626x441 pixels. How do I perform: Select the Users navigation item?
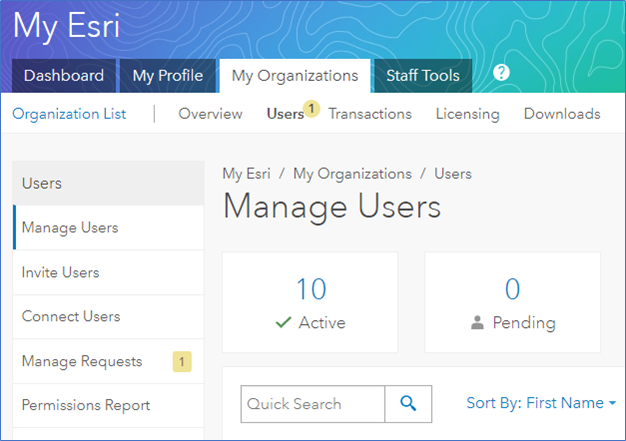[x=285, y=114]
